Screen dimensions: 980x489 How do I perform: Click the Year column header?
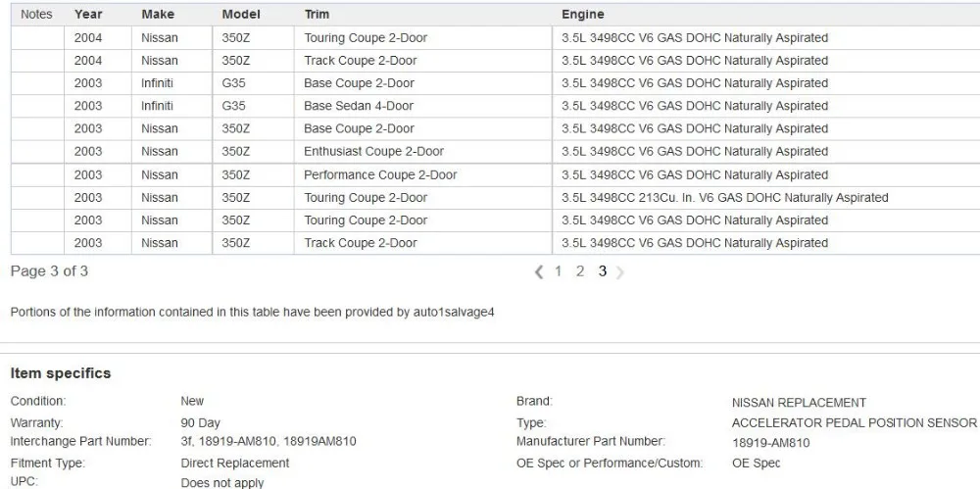[88, 15]
